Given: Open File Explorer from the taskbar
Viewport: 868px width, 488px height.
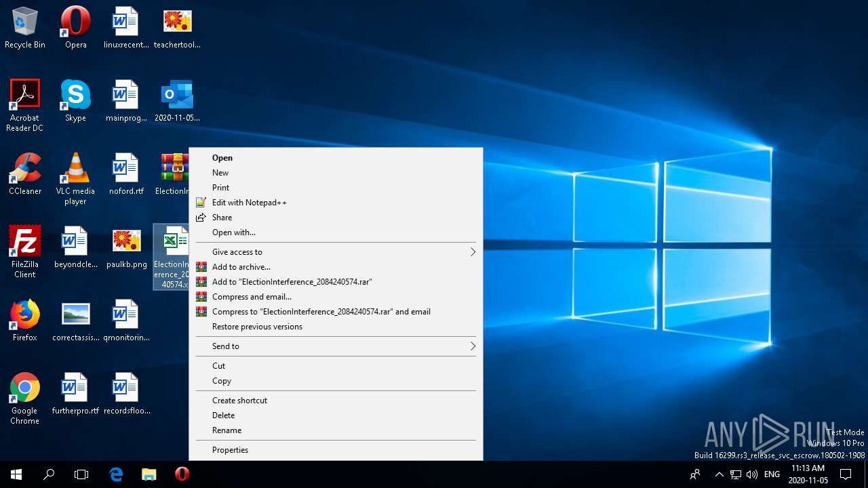Looking at the screenshot, I should click(x=149, y=474).
